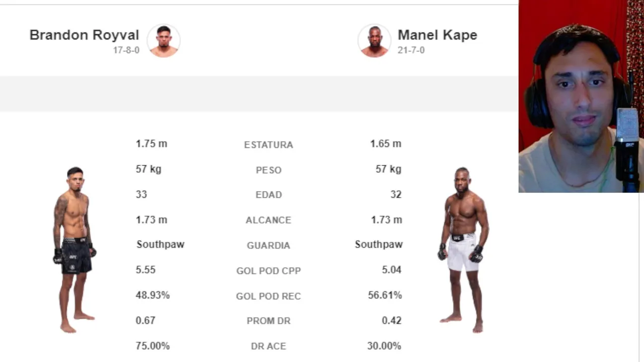Viewport: 644px width, 362px height.
Task: Click the GOL POD REC stat label
Action: [x=269, y=296]
